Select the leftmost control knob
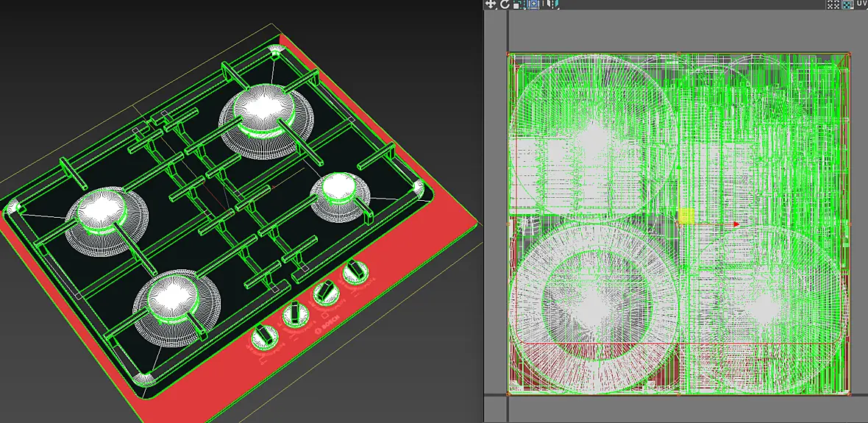This screenshot has height=423, width=868. pyautogui.click(x=265, y=337)
